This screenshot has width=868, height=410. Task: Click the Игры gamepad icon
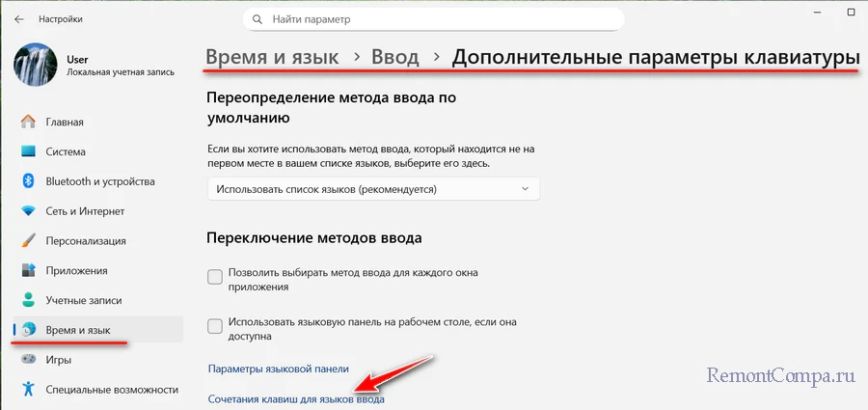(28, 360)
